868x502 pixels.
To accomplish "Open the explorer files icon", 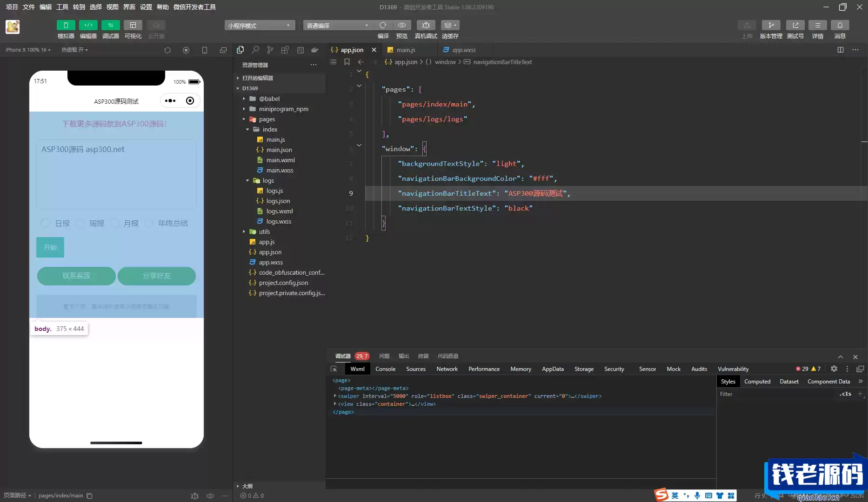I will point(240,50).
